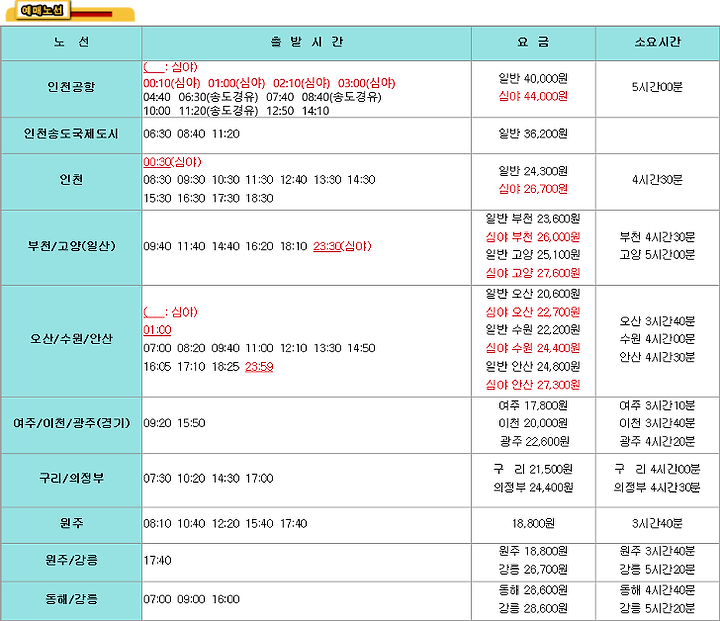Image resolution: width=720 pixels, height=621 pixels.
Task: Click the underlined 23:59 departure time
Action: pyautogui.click(x=259, y=367)
